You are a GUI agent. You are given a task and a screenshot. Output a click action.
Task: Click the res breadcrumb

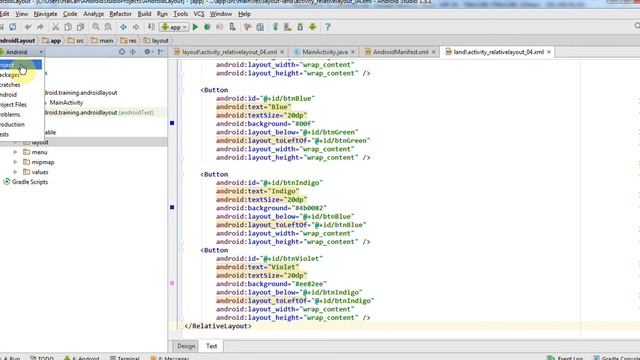pos(129,40)
